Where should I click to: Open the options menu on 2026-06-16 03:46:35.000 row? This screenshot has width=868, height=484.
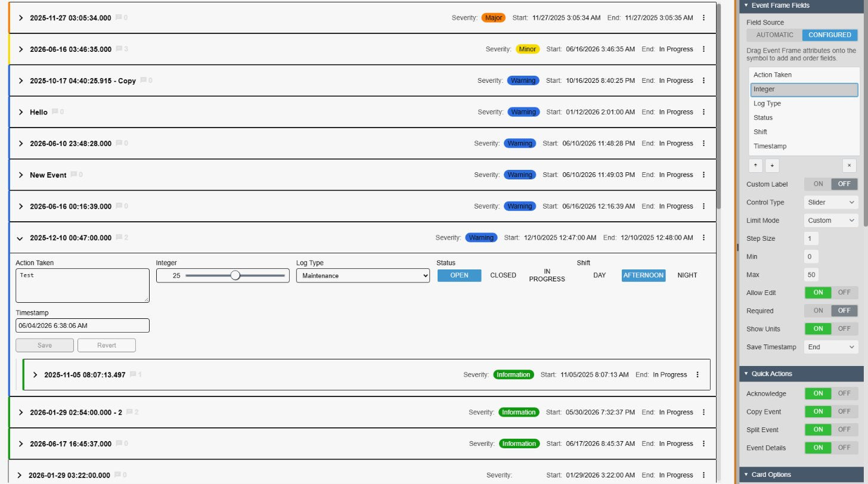tap(703, 49)
